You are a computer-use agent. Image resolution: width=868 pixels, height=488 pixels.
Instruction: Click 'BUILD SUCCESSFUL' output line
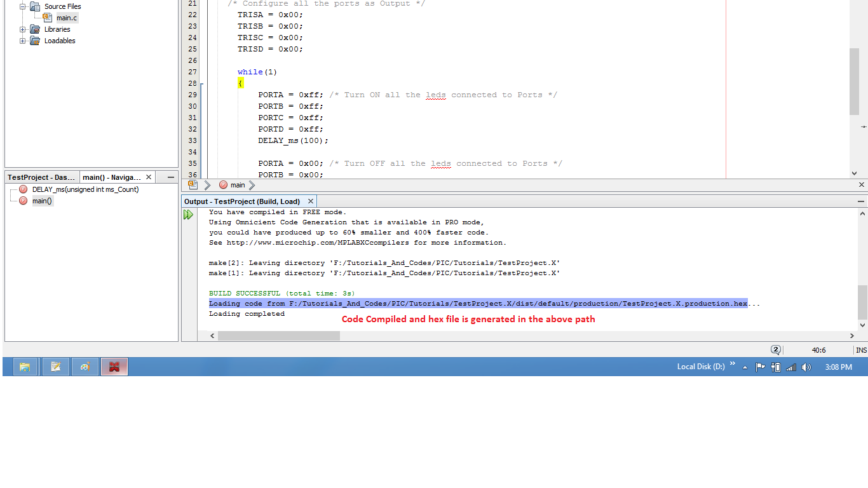pyautogui.click(x=281, y=294)
